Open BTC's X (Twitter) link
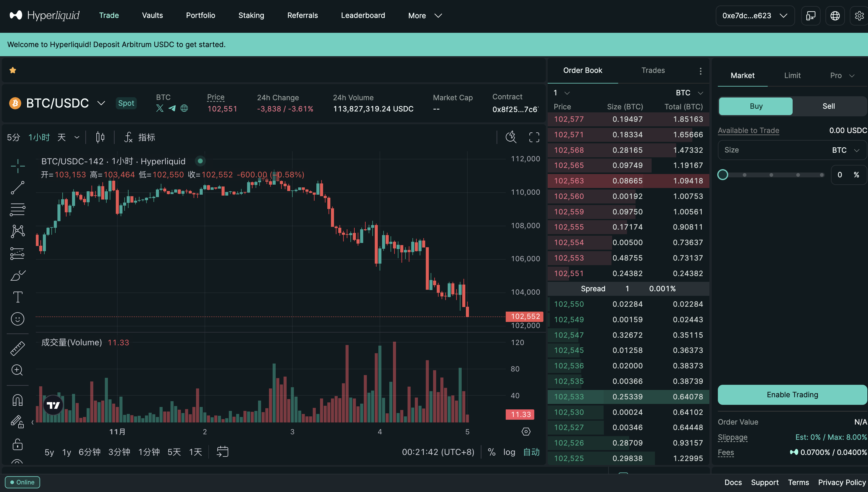868x492 pixels. click(160, 108)
